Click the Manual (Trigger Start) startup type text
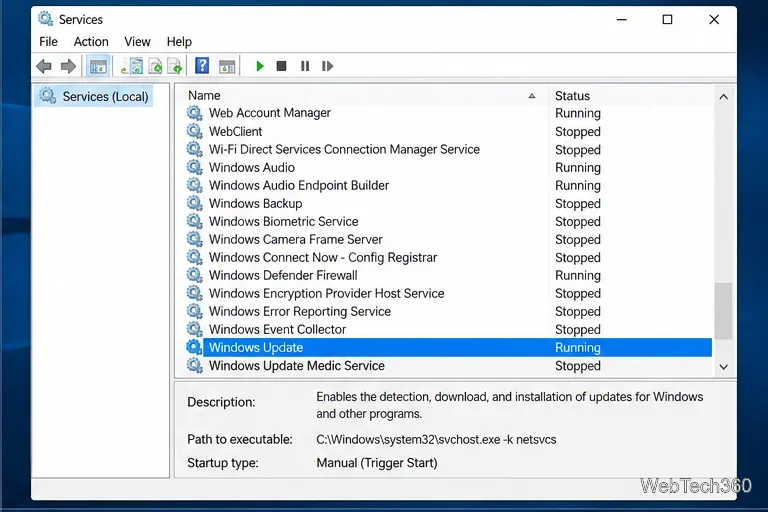This screenshot has height=512, width=768. tap(377, 463)
